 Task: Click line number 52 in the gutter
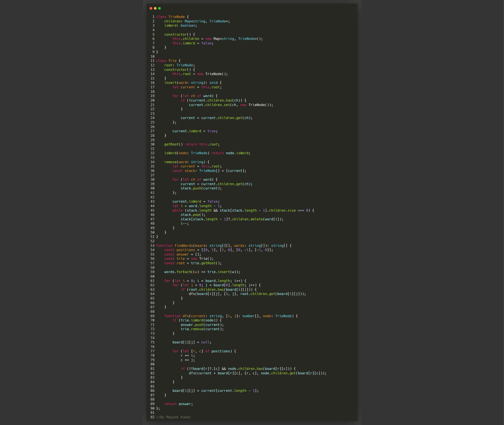point(152,241)
